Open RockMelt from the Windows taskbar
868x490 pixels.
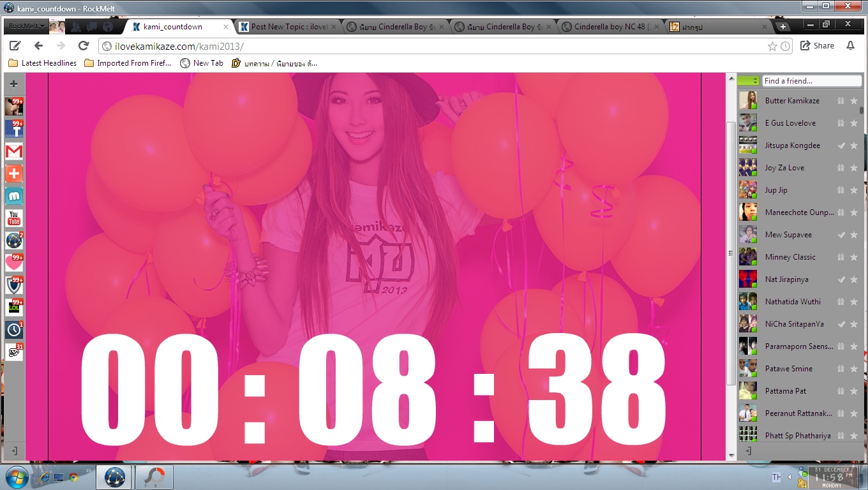(x=115, y=477)
